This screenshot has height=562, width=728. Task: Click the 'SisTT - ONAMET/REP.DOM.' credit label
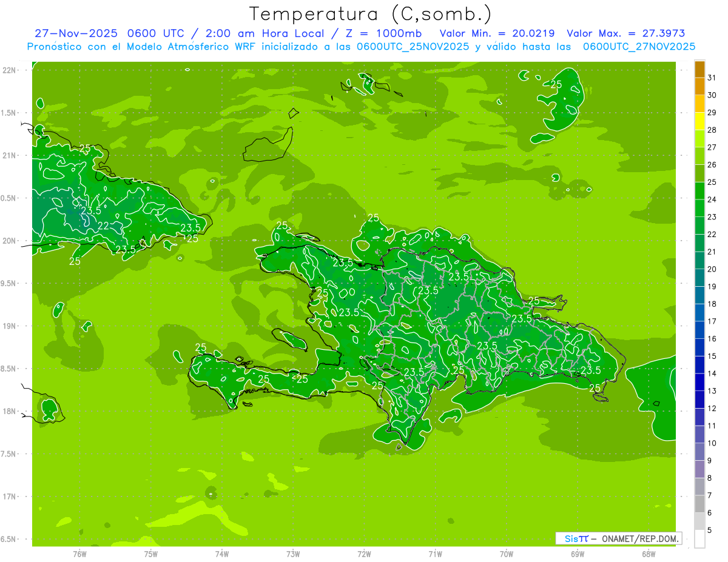tap(618, 538)
